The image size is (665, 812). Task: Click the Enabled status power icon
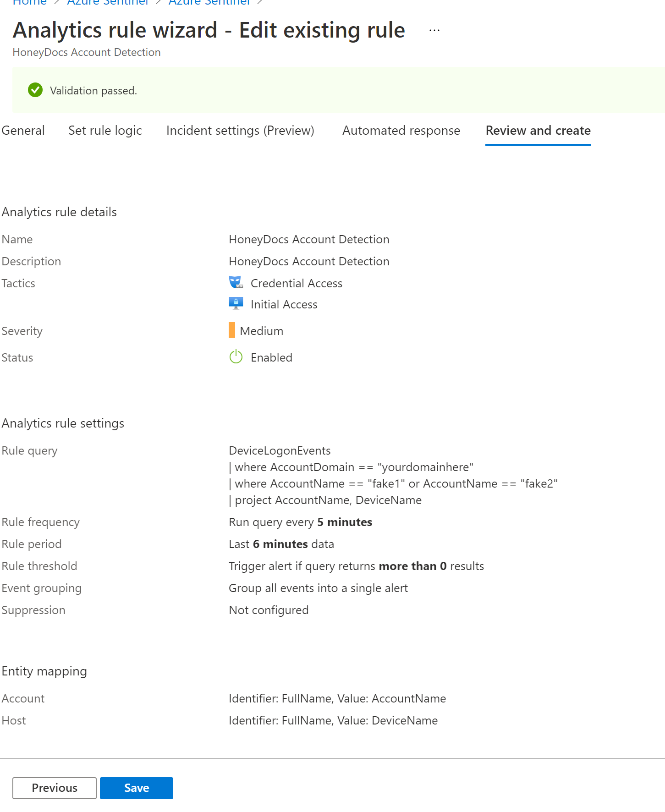[236, 357]
